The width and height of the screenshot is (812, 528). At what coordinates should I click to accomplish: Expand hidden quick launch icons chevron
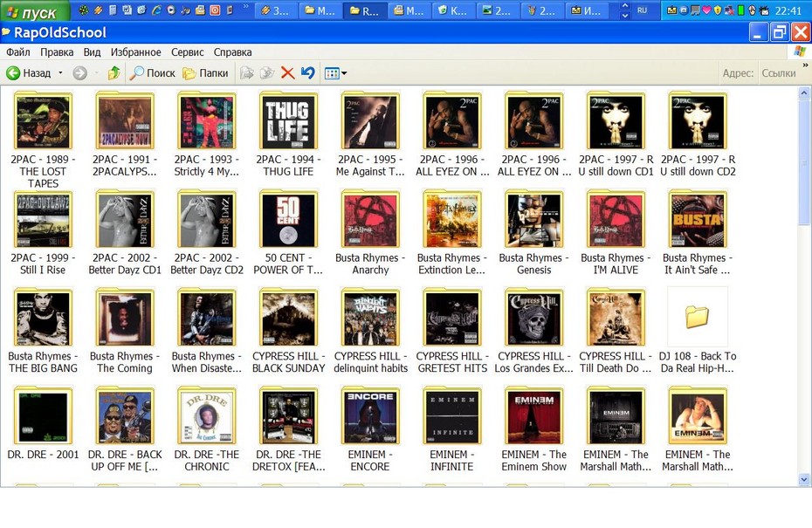[x=245, y=7]
